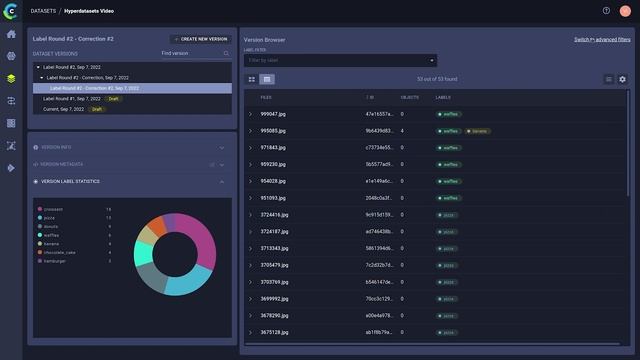Open the Reports grid icon in sidebar
Image resolution: width=640 pixels, height=360 pixels.
click(11, 123)
